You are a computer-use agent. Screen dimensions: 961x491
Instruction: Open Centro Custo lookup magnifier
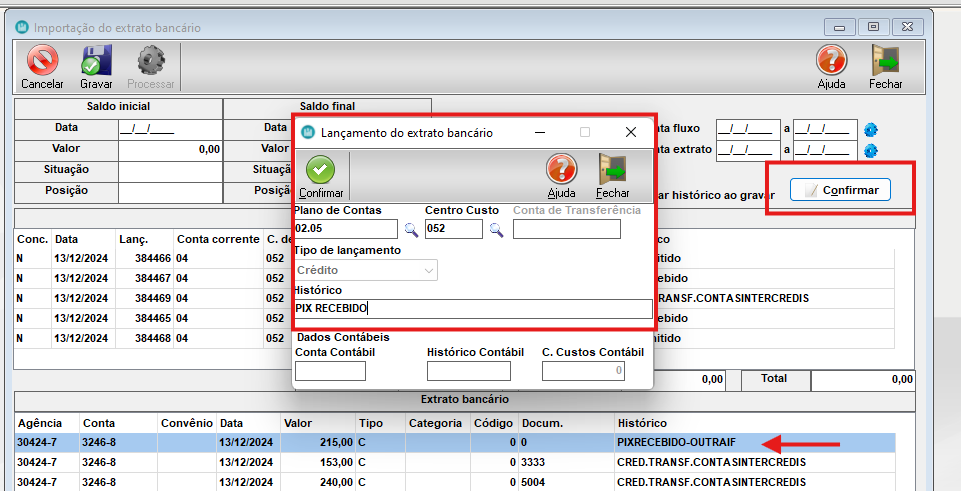coord(495,229)
